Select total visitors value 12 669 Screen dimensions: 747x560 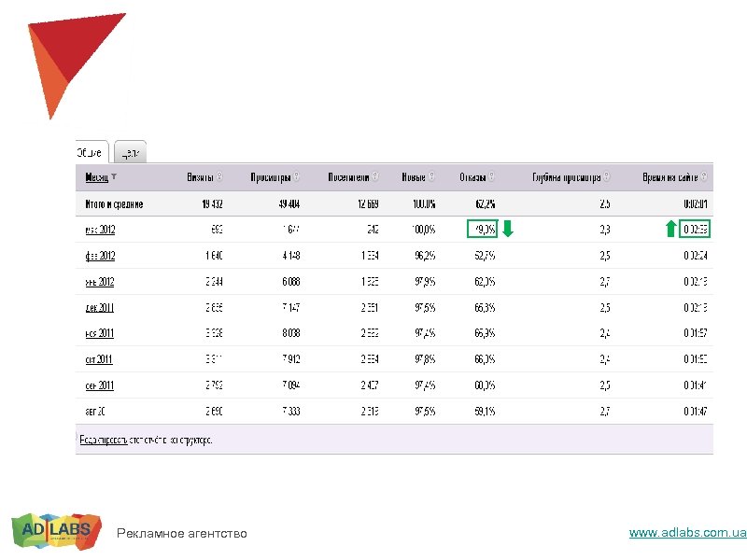coord(368,204)
